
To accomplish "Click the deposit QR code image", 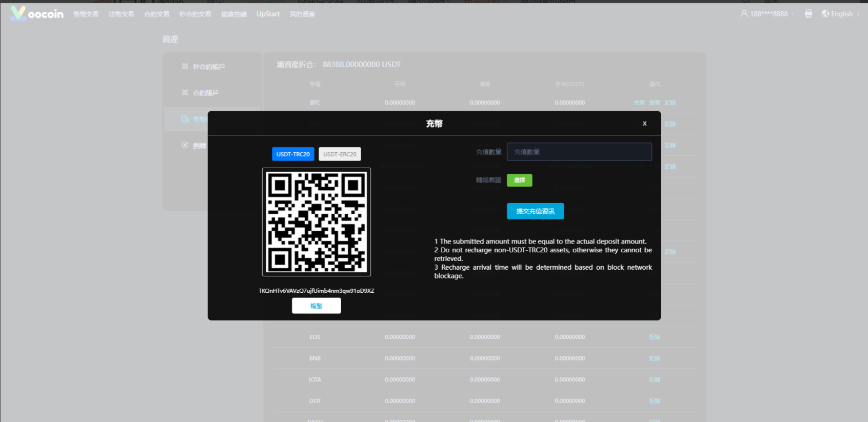I will point(317,222).
